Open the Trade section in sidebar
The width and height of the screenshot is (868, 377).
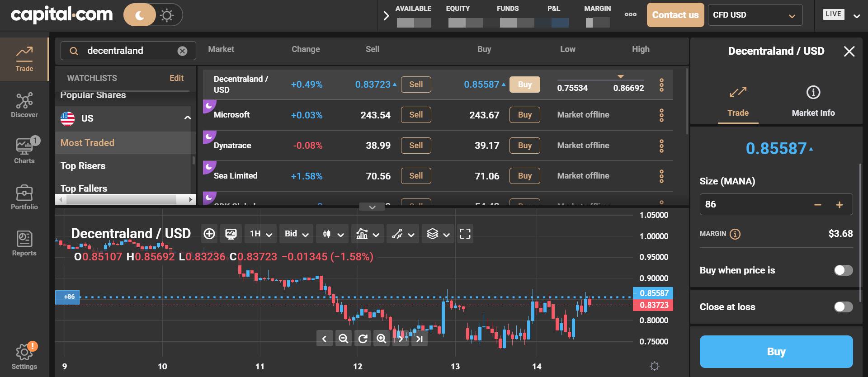pos(24,59)
